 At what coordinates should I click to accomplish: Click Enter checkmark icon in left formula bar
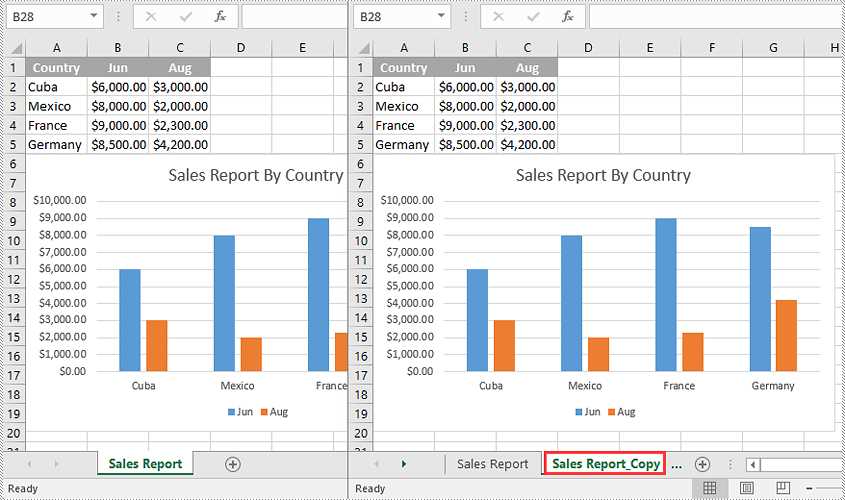[x=186, y=17]
